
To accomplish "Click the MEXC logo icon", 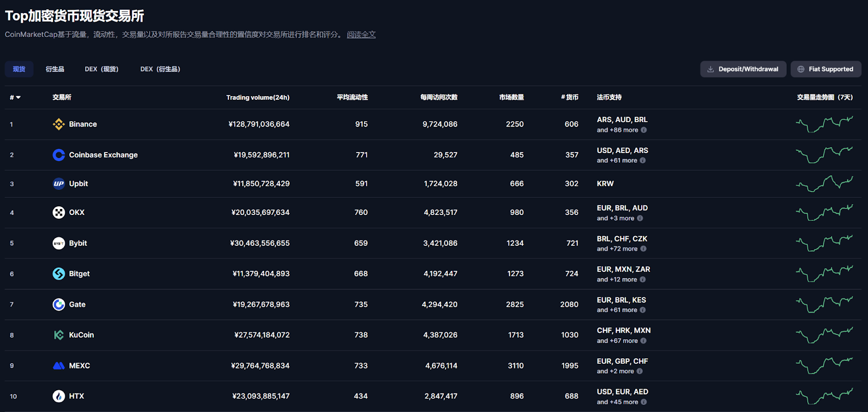I will pyautogui.click(x=59, y=366).
